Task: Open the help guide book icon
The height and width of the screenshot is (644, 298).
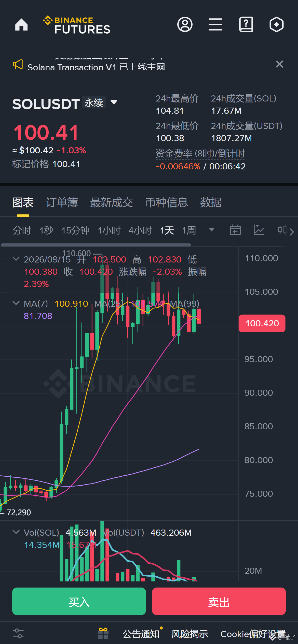Action: (246, 25)
